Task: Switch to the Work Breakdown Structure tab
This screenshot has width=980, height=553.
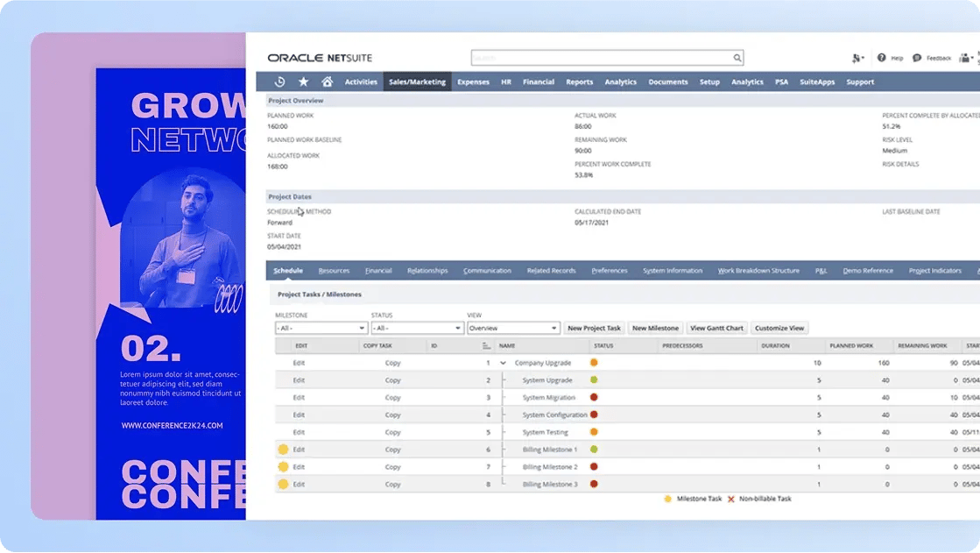Action: [x=758, y=271]
